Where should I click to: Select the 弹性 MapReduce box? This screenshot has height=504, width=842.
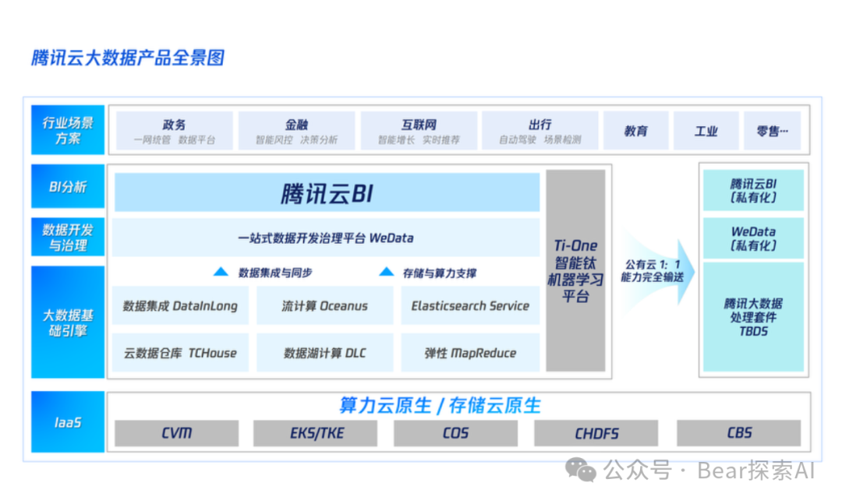coord(470,353)
